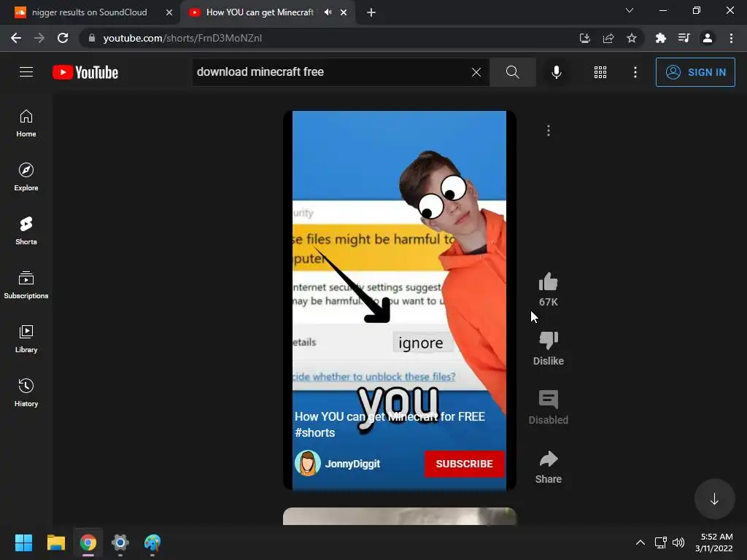Open File Explorer from the taskbar
The height and width of the screenshot is (560, 747).
pyautogui.click(x=55, y=542)
